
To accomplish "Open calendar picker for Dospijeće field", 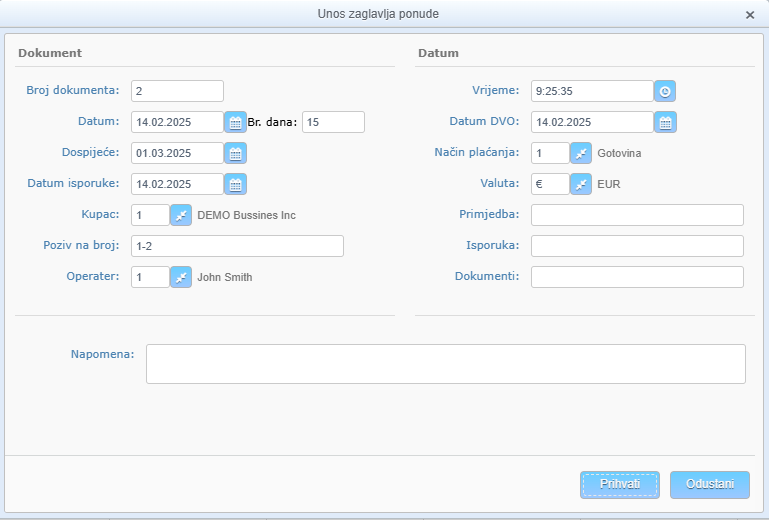I will click(x=235, y=153).
